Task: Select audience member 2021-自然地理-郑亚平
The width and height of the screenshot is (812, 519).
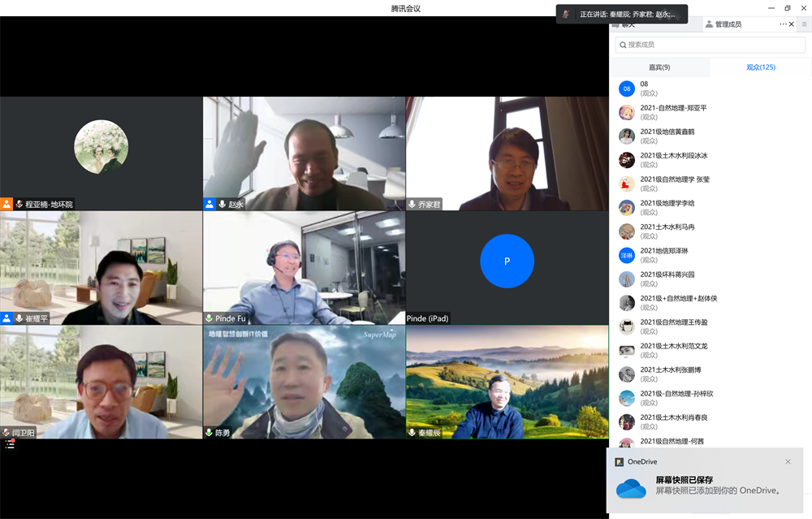Action: [673, 112]
